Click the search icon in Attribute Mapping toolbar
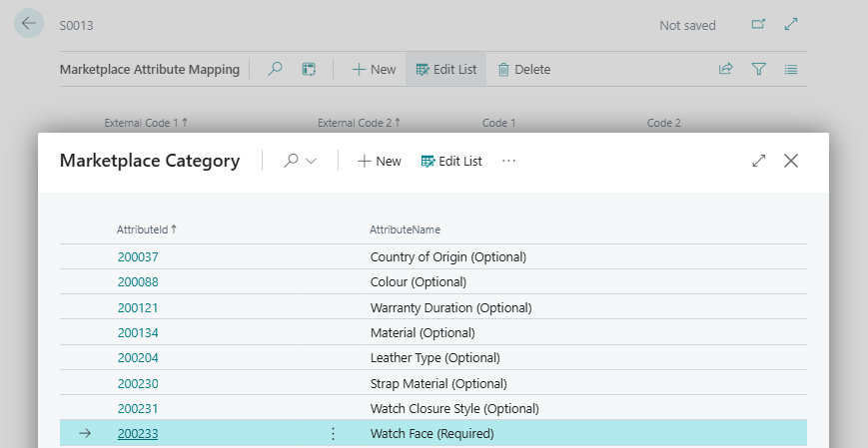868x448 pixels. (276, 69)
